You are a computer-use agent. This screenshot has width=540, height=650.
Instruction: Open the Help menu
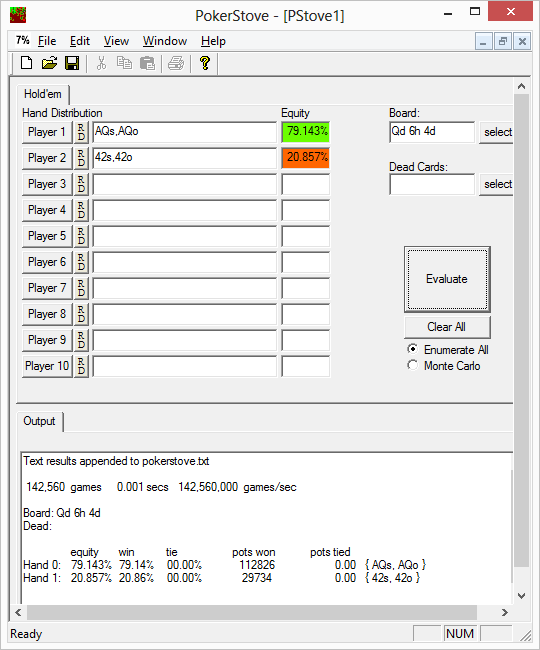coord(213,41)
